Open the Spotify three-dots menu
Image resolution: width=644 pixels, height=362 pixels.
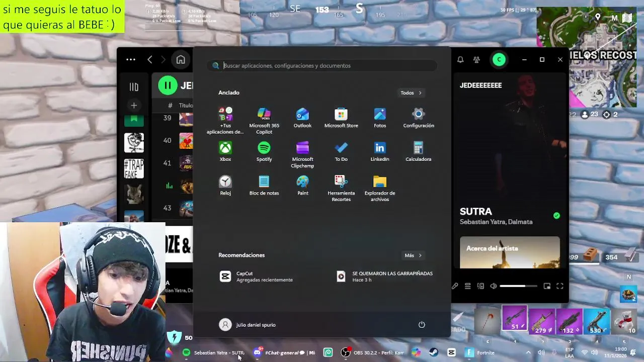[131, 60]
